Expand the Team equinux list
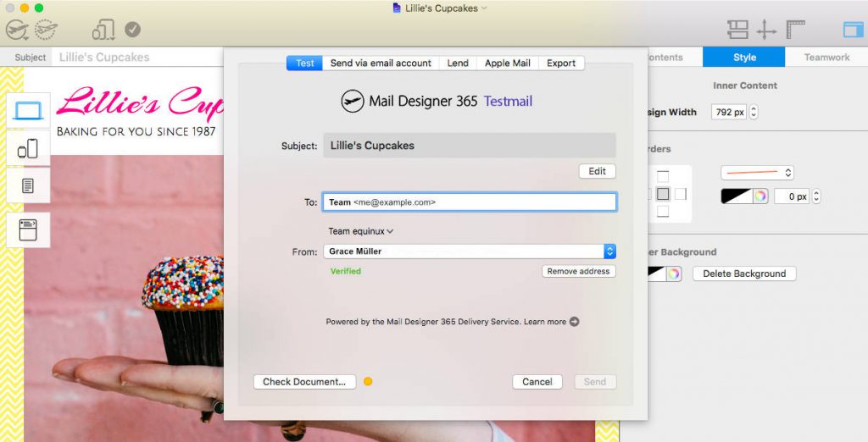This screenshot has height=442, width=868. click(360, 231)
